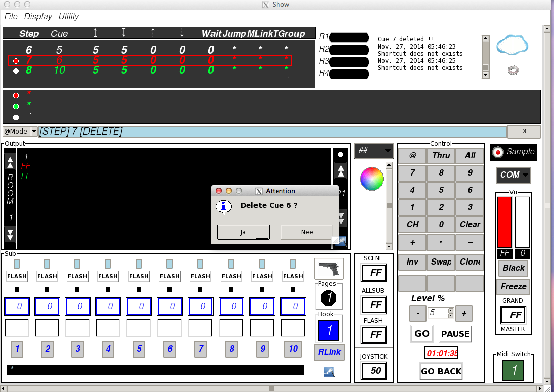Image resolution: width=554 pixels, height=392 pixels.
Task: Open the Utility menu
Action: click(x=69, y=16)
